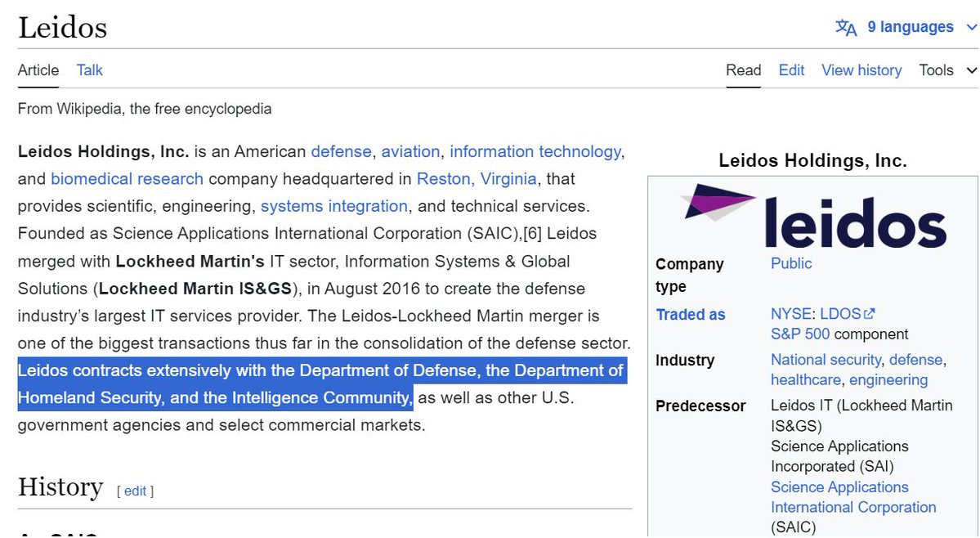
Task: Open the information technology link
Action: tap(535, 151)
